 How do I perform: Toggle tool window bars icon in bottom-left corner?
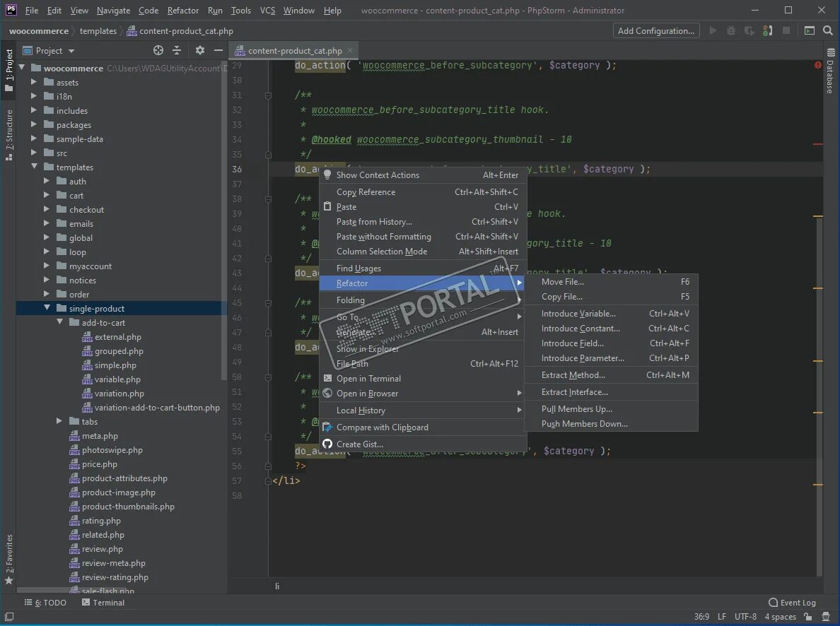coord(9,617)
